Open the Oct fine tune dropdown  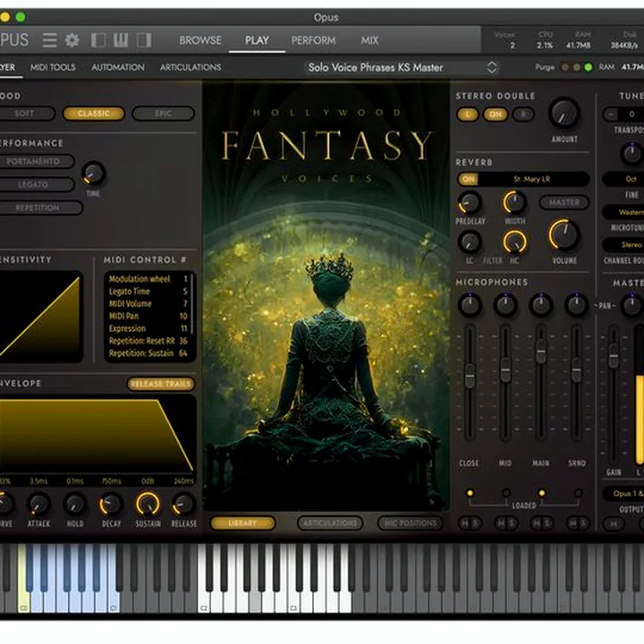[x=623, y=179]
